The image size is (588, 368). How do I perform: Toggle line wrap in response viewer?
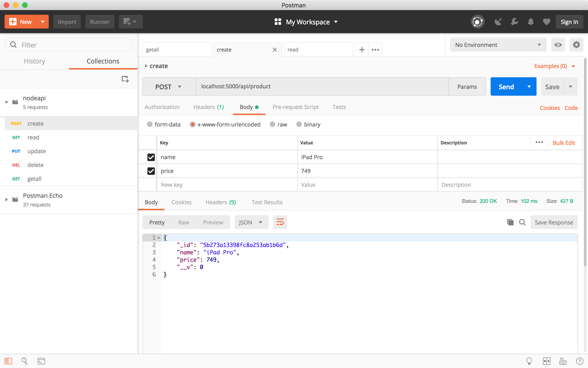click(280, 222)
